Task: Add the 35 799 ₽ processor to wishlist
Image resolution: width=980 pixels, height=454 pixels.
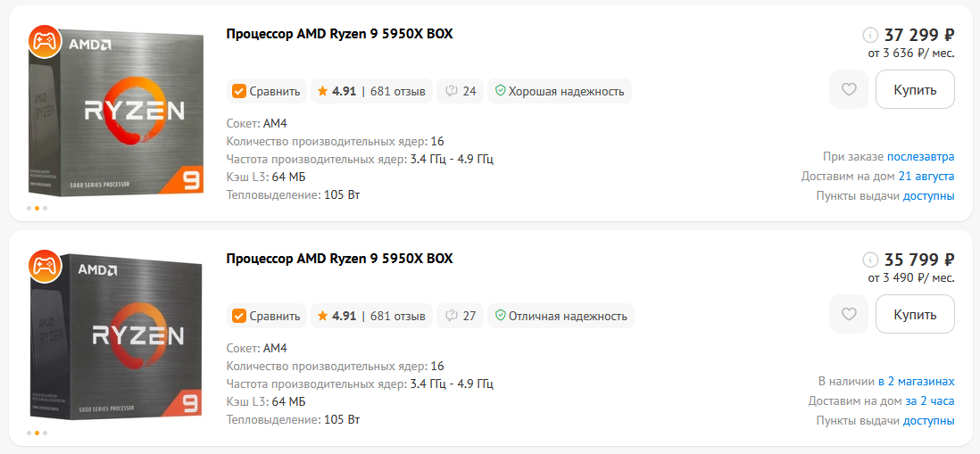Action: point(848,314)
